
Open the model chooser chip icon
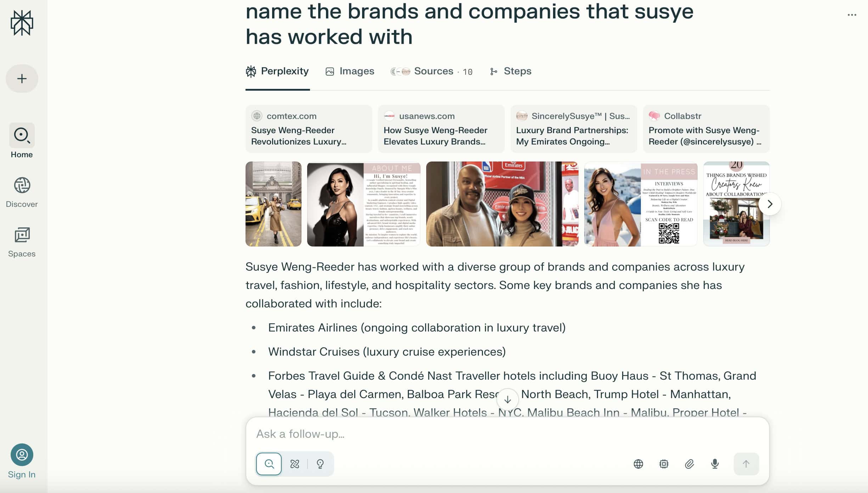point(664,464)
